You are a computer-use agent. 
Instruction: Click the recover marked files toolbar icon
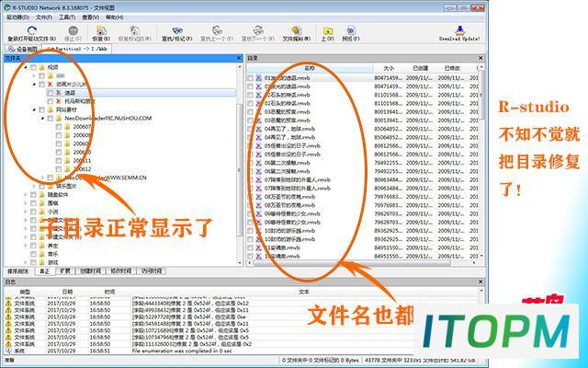click(x=135, y=30)
